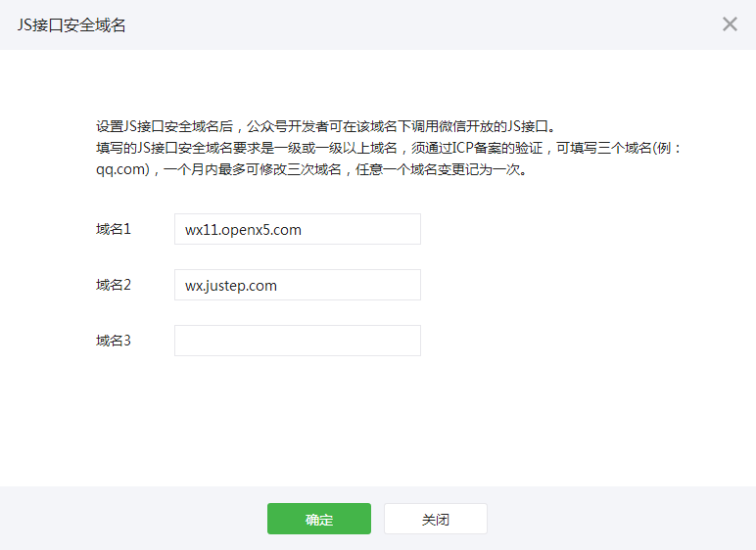
Task: Click the 域名2 label
Action: point(114,285)
